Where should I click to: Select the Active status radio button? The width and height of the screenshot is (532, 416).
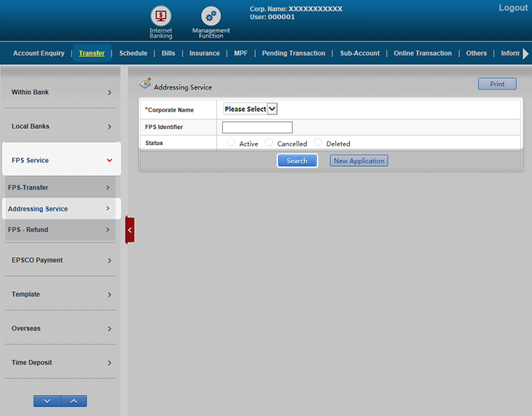231,142
